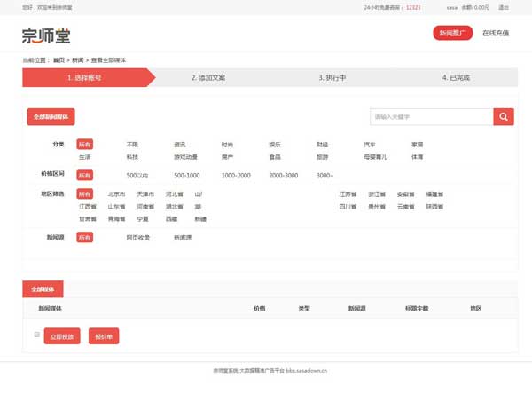Filter region by 福建省

tap(434, 193)
